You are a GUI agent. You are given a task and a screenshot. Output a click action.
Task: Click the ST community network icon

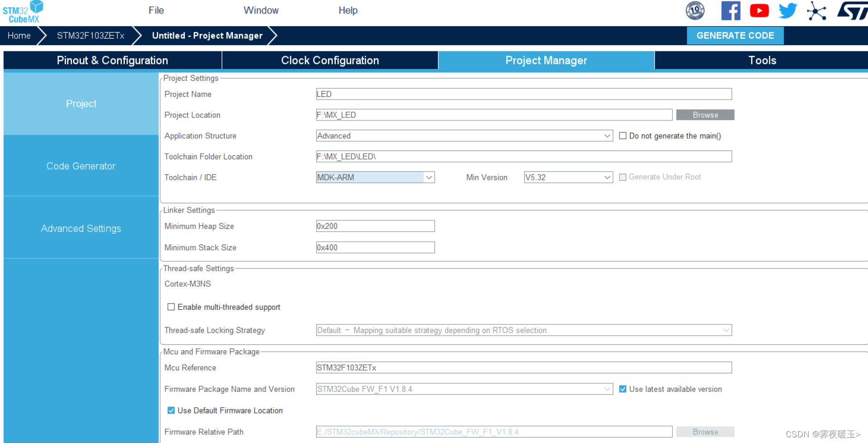[817, 11]
